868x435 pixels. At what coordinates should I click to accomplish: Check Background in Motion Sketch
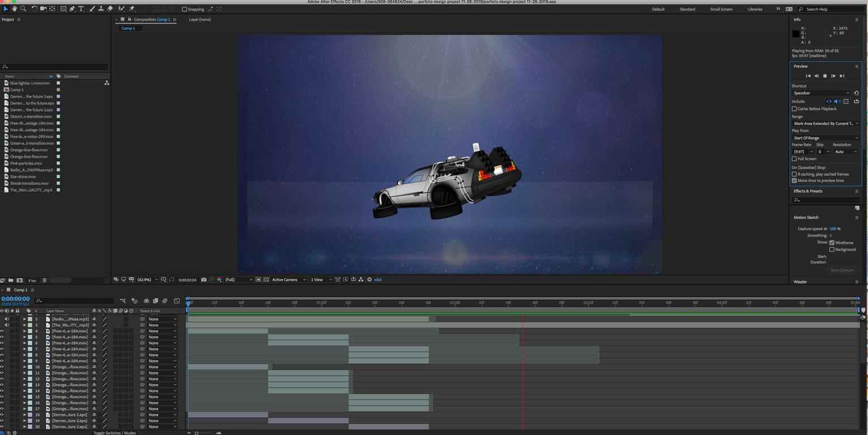click(832, 249)
